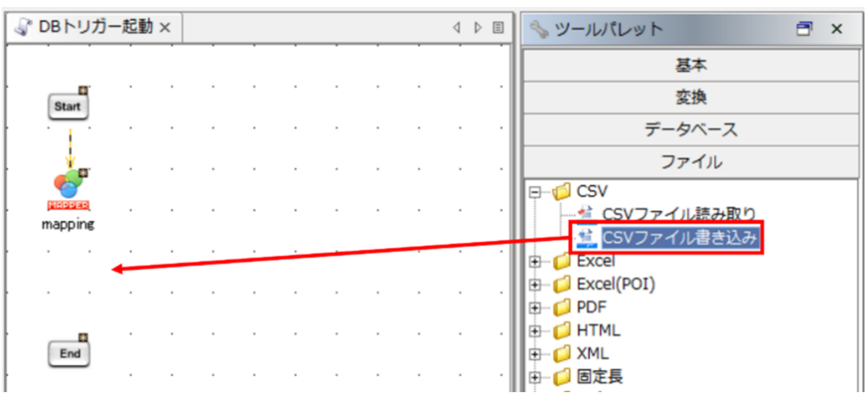Click the PDF folder icon

tap(561, 307)
